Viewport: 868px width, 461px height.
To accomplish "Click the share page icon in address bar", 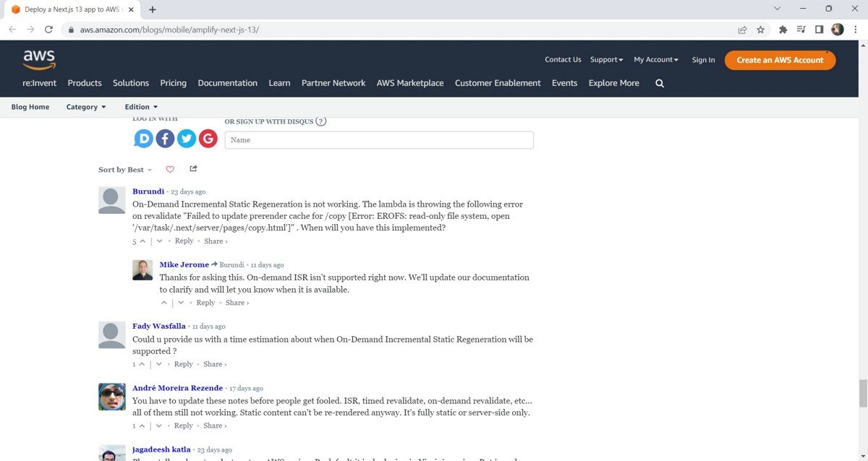I will (x=742, y=30).
